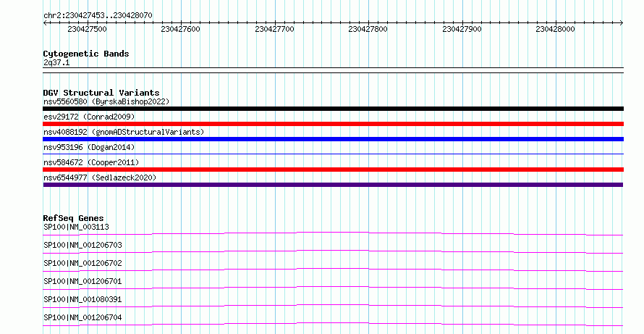Click the intron line under SP100|NM_001206702

click(334, 270)
